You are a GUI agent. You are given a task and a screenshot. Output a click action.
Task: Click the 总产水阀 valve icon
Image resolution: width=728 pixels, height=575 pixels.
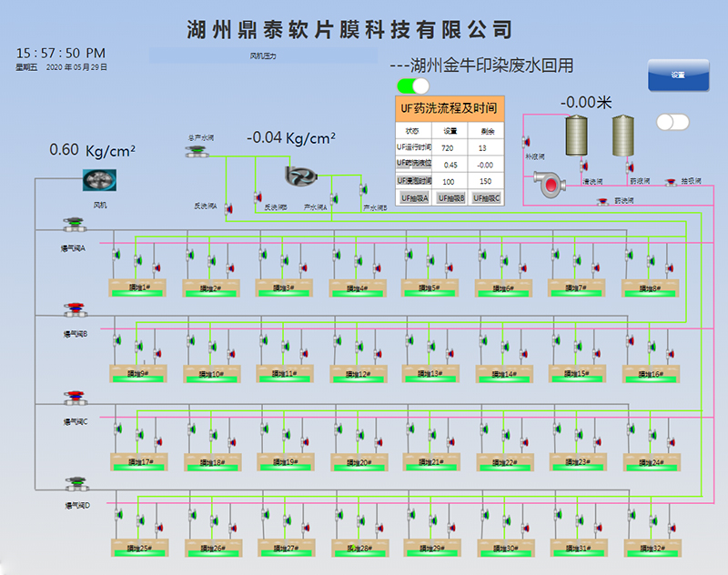pyautogui.click(x=197, y=151)
